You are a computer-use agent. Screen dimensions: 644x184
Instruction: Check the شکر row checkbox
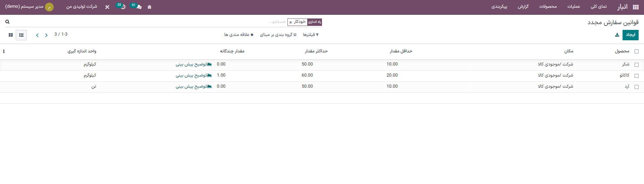[637, 64]
